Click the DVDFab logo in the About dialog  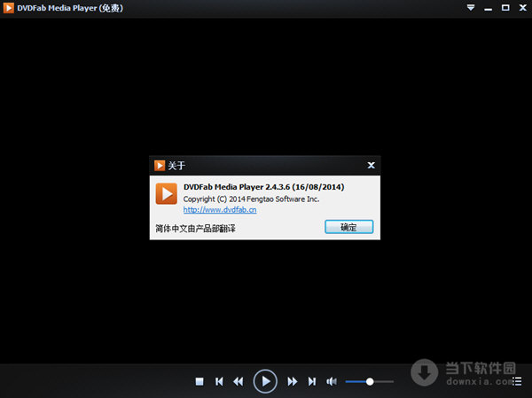pos(167,194)
